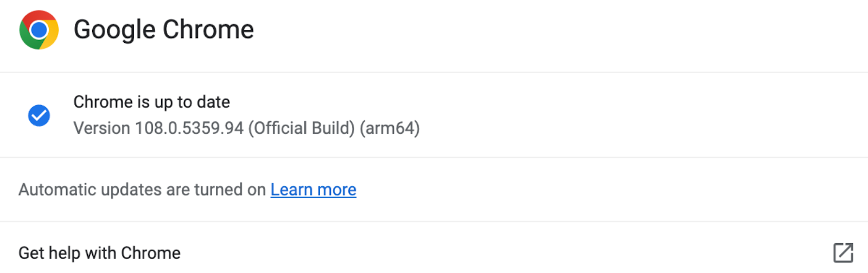Click the words up to date in status

coord(192,102)
